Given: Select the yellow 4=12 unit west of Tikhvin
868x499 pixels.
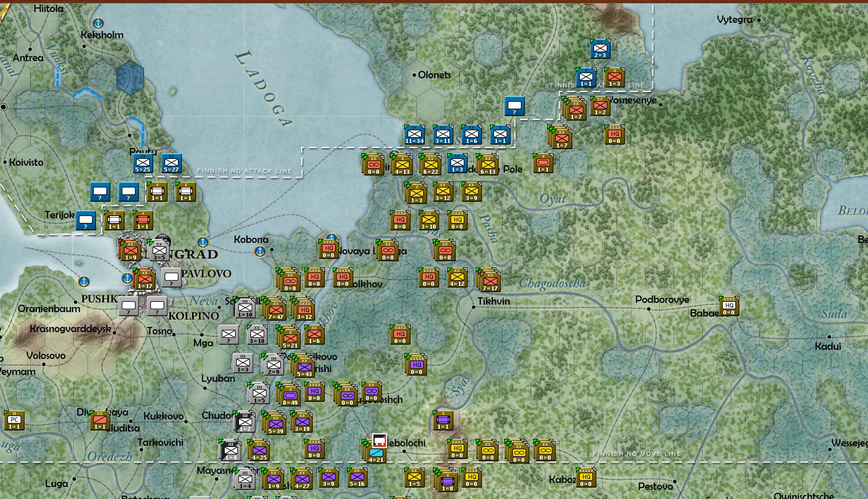Looking at the screenshot, I should tap(457, 278).
